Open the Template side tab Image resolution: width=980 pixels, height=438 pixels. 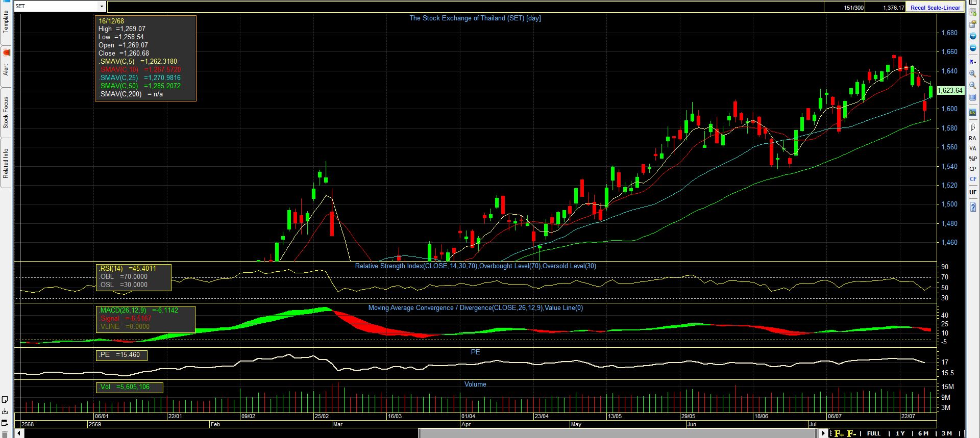(6, 22)
